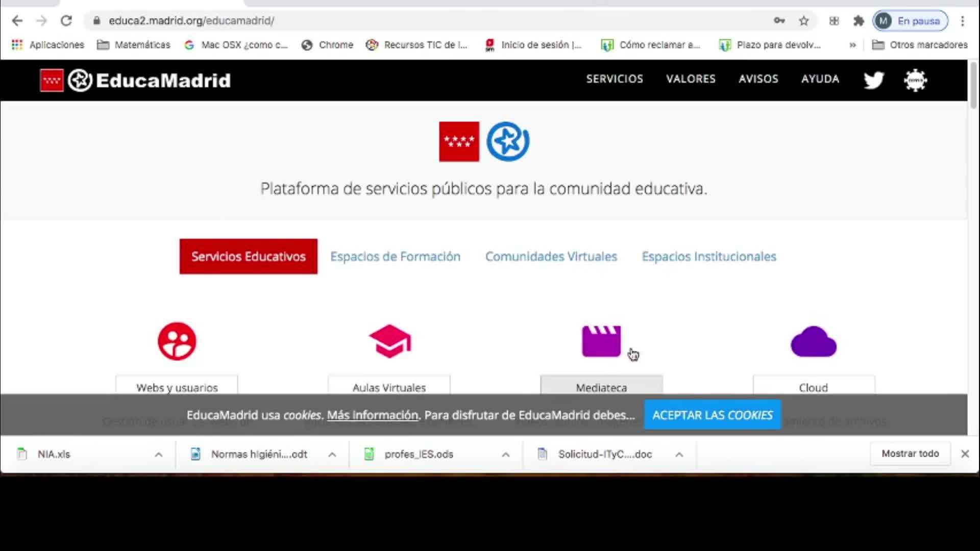980x551 pixels.
Task: Click the coronavirus icon in header
Action: point(915,80)
